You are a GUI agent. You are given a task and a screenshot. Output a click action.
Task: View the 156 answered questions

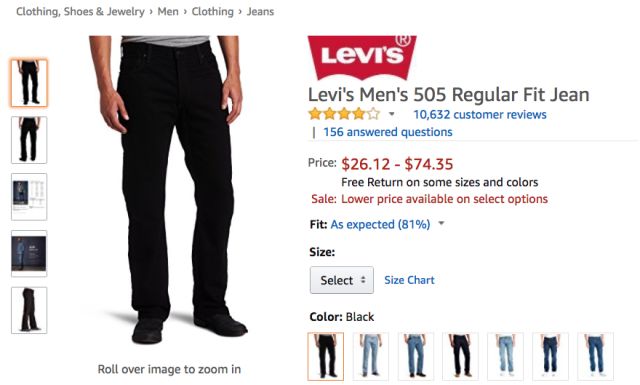point(388,132)
